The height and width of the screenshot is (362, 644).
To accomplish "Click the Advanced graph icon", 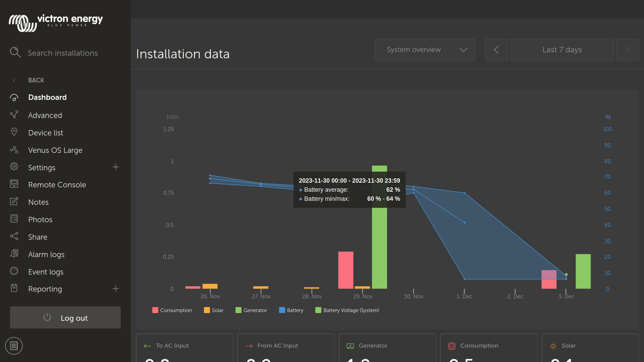I will tap(14, 115).
